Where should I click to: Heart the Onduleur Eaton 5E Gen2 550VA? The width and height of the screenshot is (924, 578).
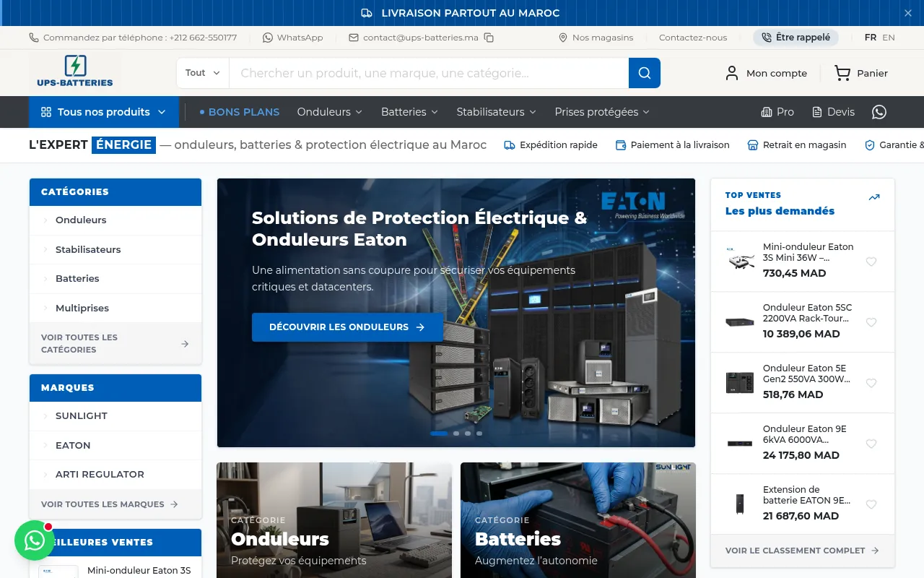[x=871, y=383]
